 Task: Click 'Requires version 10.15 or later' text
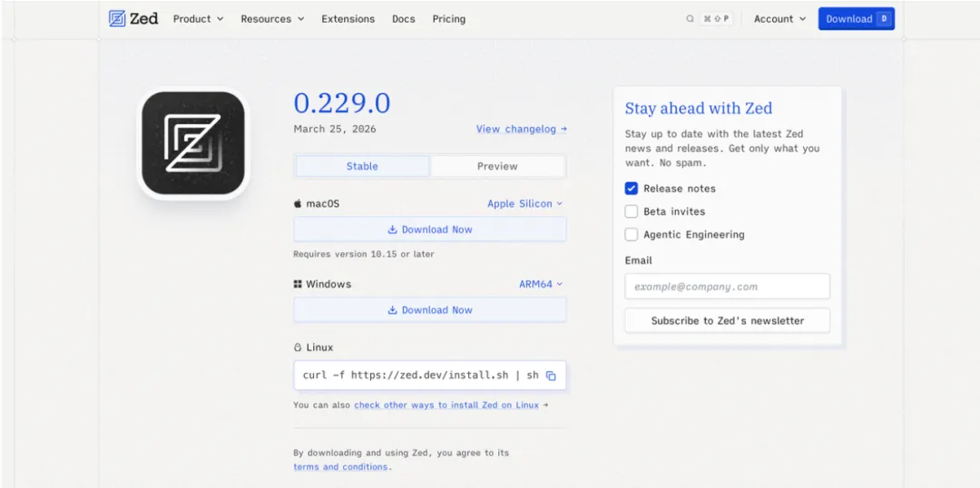point(364,254)
